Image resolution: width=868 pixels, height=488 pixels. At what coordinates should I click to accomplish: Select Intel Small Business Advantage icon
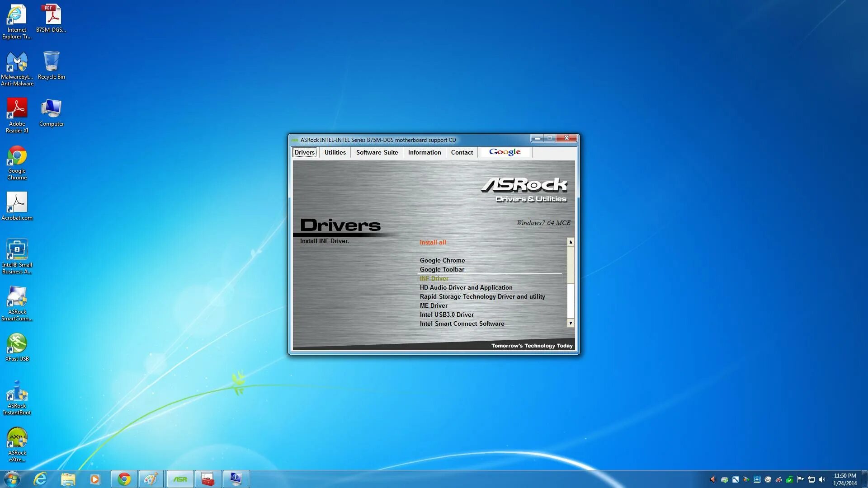[x=17, y=257]
